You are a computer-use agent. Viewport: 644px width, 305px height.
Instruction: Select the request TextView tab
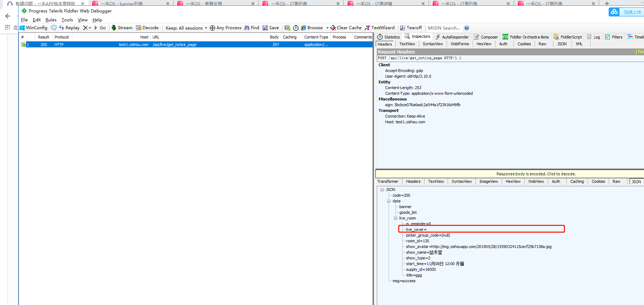(x=407, y=44)
